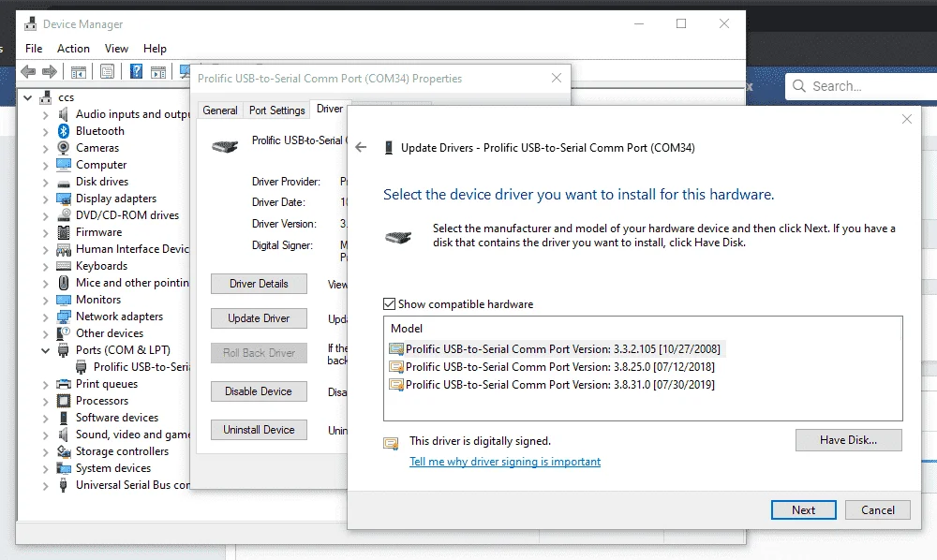Click the Display adapters icon in tree
The height and width of the screenshot is (560, 937).
pyautogui.click(x=64, y=199)
